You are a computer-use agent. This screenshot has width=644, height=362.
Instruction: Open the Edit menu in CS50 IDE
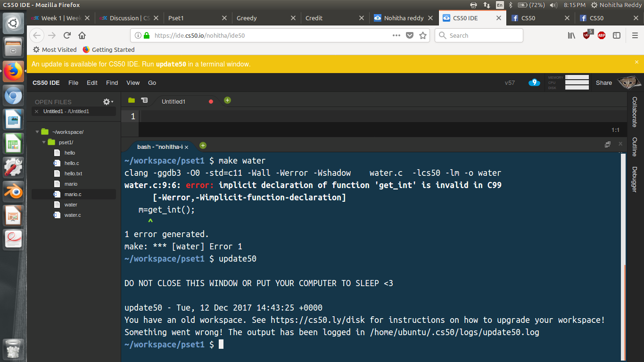point(92,82)
